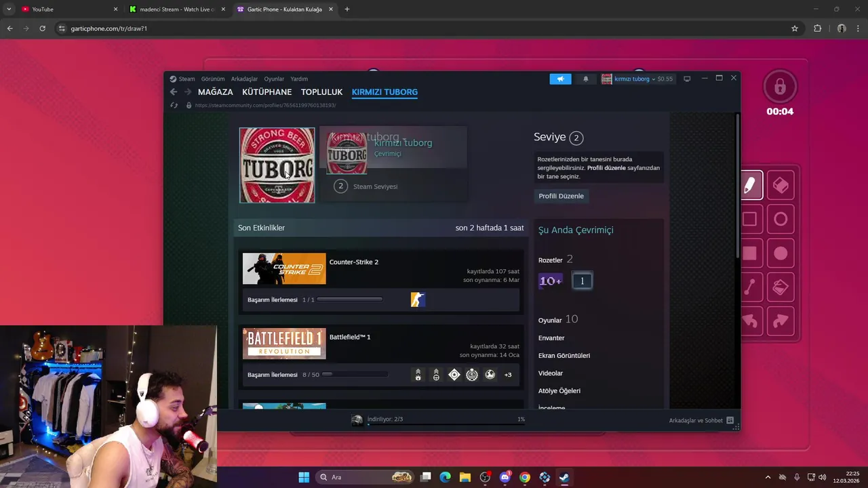The height and width of the screenshot is (488, 868).
Task: Choose the hollow ellipse drawing tool
Action: pos(781,219)
